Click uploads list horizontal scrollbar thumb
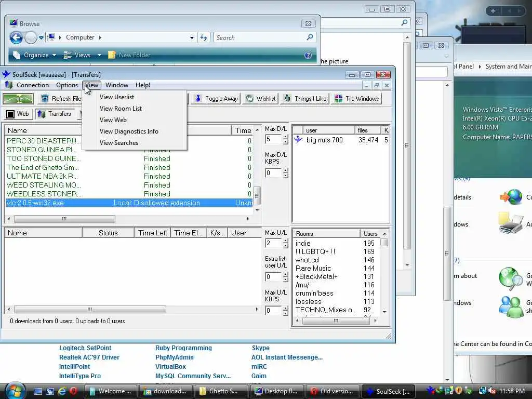 (x=90, y=310)
